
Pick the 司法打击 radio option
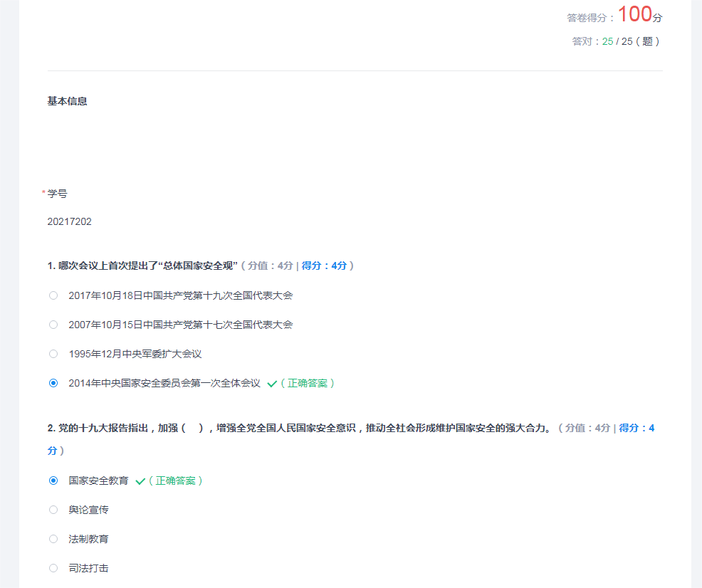53,568
